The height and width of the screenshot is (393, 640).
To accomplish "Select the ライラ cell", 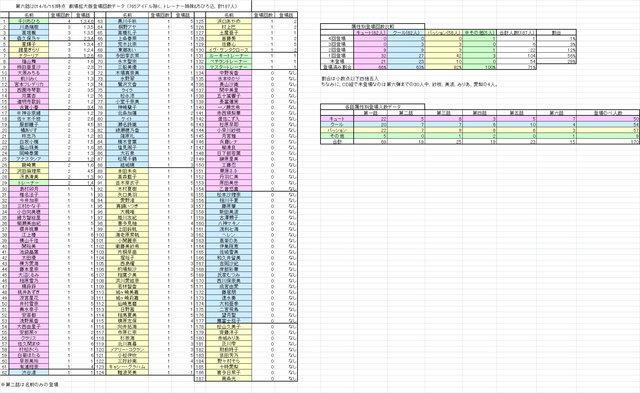I will coord(127,90).
